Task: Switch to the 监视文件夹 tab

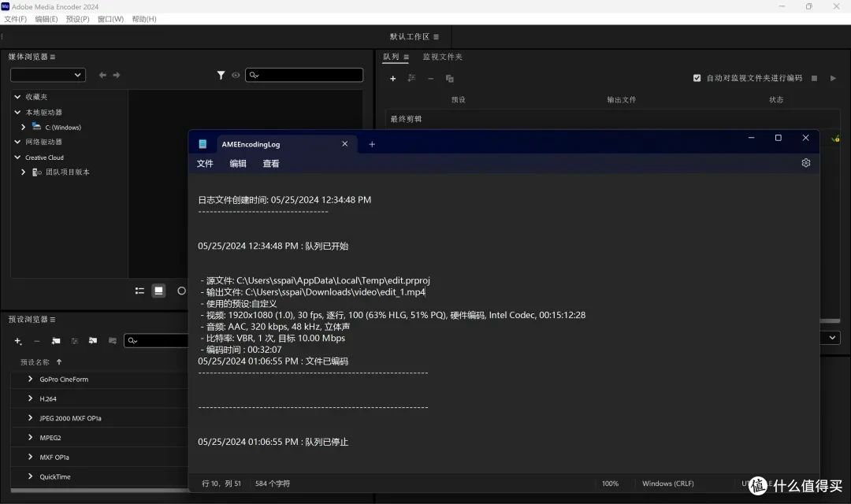Action: (x=442, y=57)
